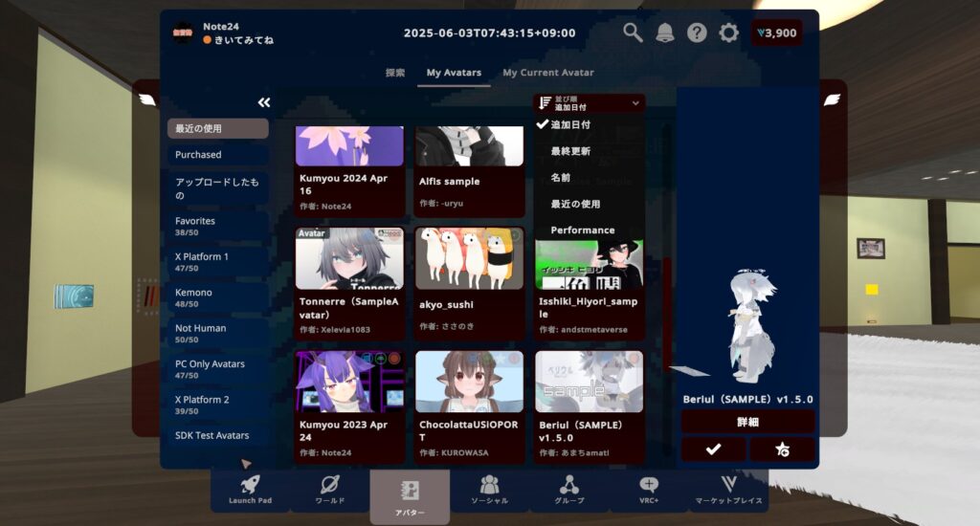
Task: Select Kumyou 2023 Apr 24 avatar
Action: [x=349, y=406]
